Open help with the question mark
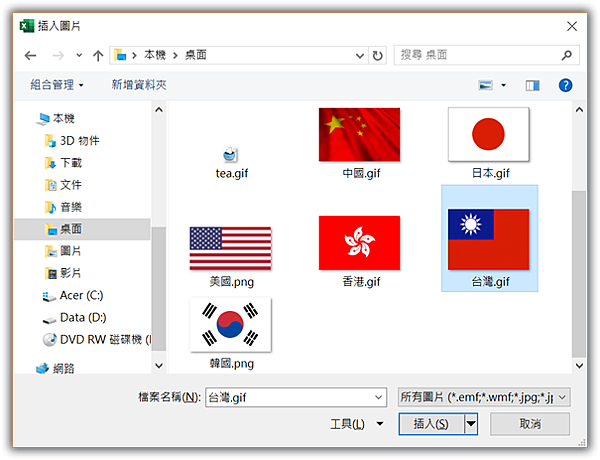 [x=565, y=85]
